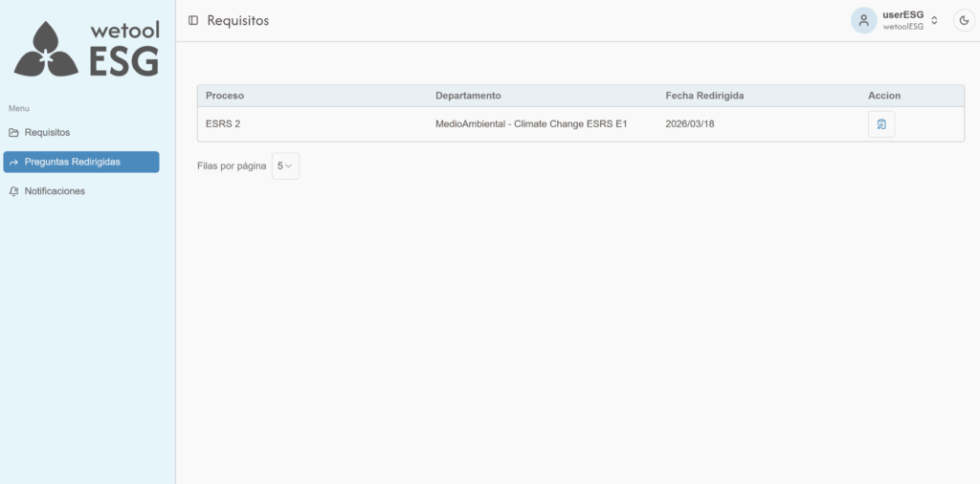Click the user avatar icon
The image size is (980, 484).
tap(863, 20)
